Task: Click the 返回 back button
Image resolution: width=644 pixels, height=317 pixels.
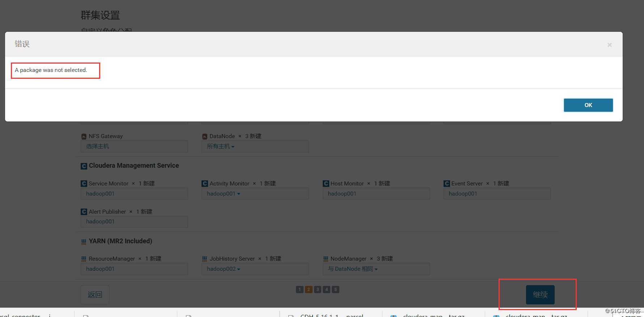Action: pos(95,295)
